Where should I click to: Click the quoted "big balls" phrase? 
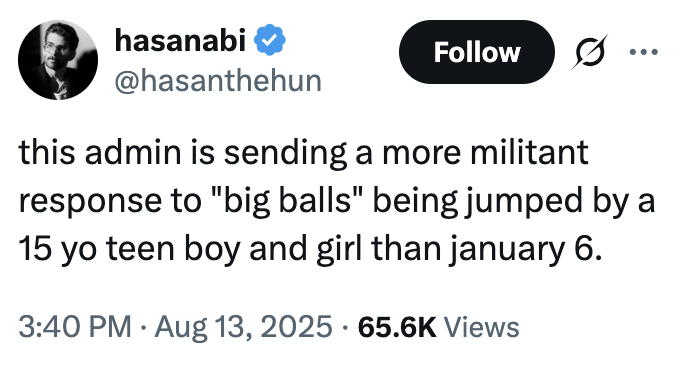click(x=287, y=201)
